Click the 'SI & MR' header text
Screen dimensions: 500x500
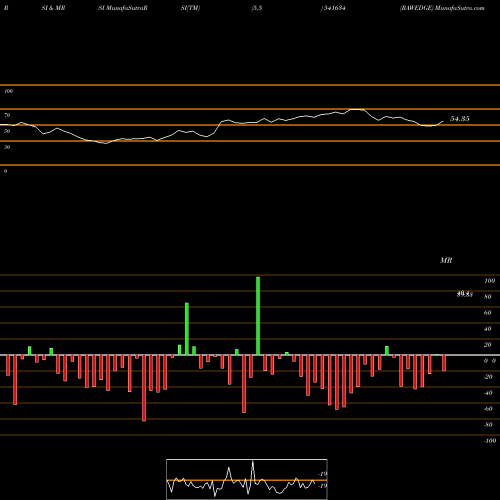click(x=53, y=8)
